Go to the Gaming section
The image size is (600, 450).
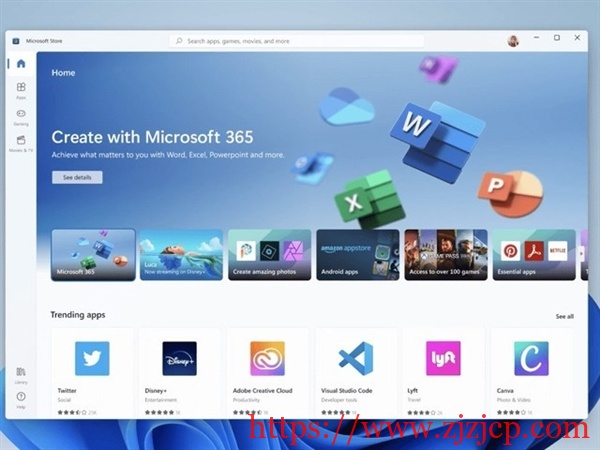pos(21,117)
